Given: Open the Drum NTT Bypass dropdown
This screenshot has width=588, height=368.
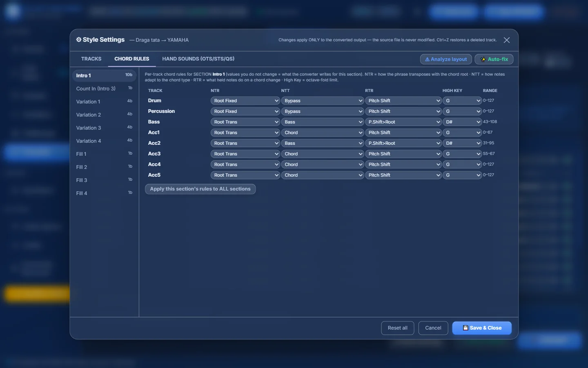Looking at the screenshot, I should click(x=322, y=101).
